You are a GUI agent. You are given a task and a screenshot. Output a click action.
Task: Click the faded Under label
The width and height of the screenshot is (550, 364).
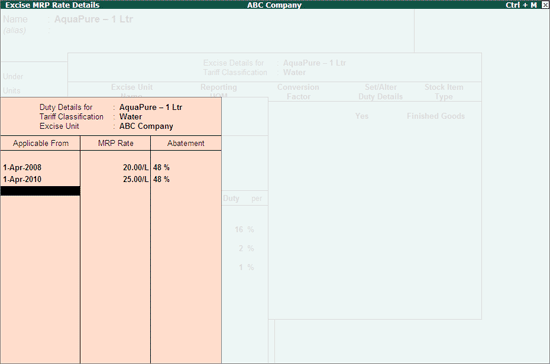pyautogui.click(x=13, y=76)
